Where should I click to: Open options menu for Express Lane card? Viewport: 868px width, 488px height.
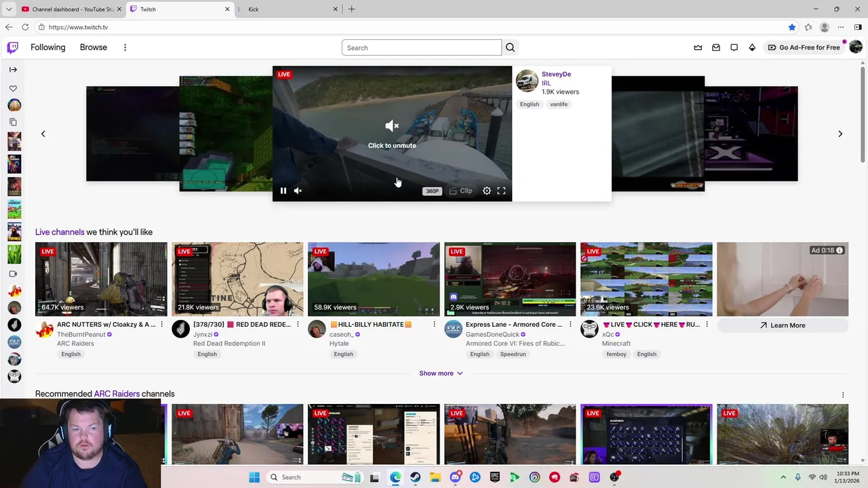(x=570, y=325)
